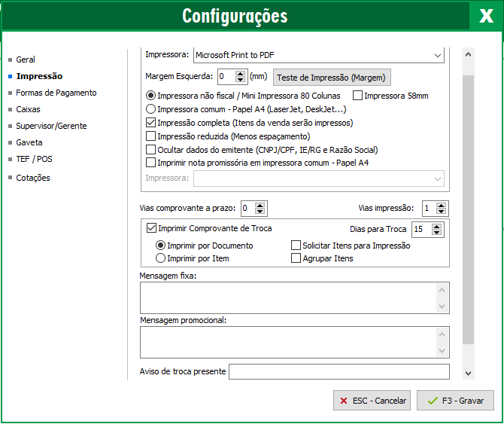Enable Impressora 58mm checkbox
The image size is (504, 424).
click(358, 96)
